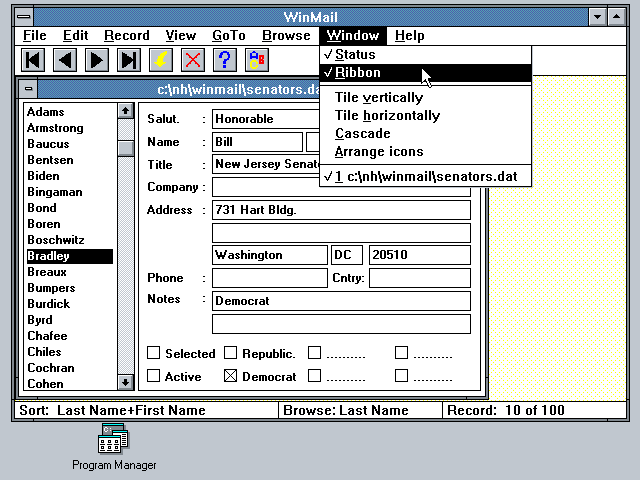Select Bingaman in the name list
The image size is (640, 480).
[x=69, y=192]
